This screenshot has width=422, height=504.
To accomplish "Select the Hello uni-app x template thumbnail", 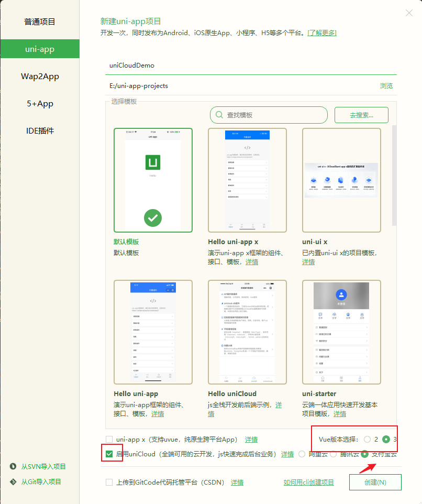I will [247, 180].
